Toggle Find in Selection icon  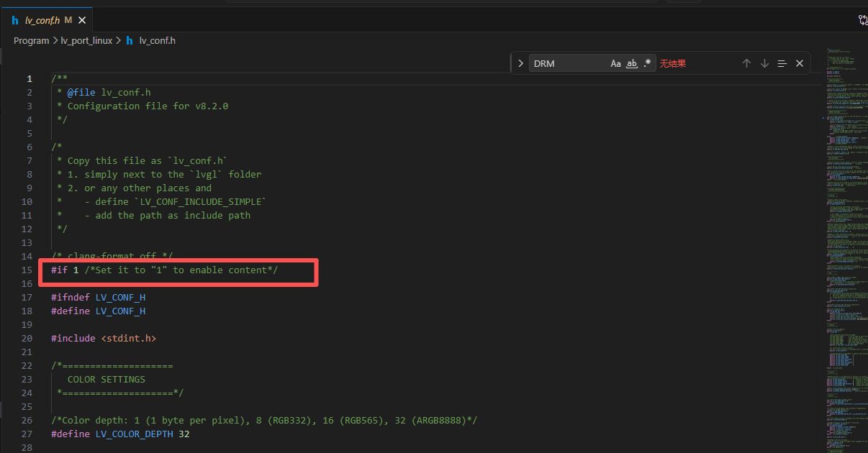pos(782,63)
